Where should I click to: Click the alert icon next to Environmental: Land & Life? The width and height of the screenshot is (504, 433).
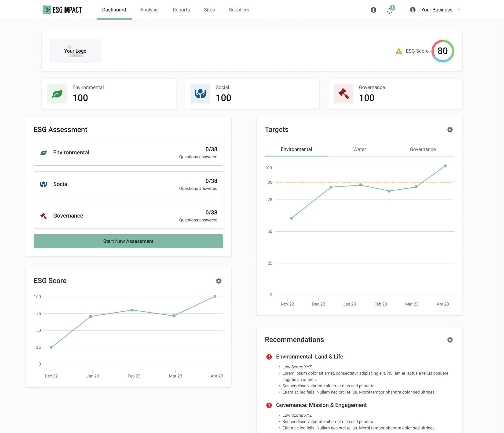(269, 357)
